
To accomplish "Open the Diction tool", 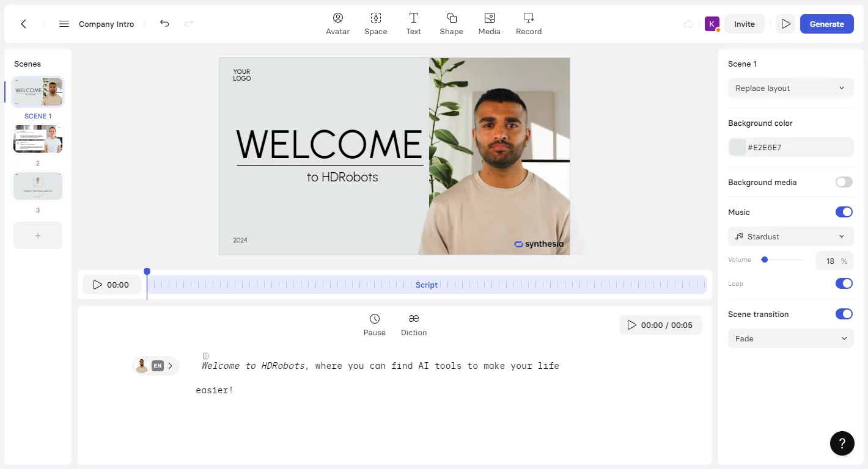I will coord(414,325).
